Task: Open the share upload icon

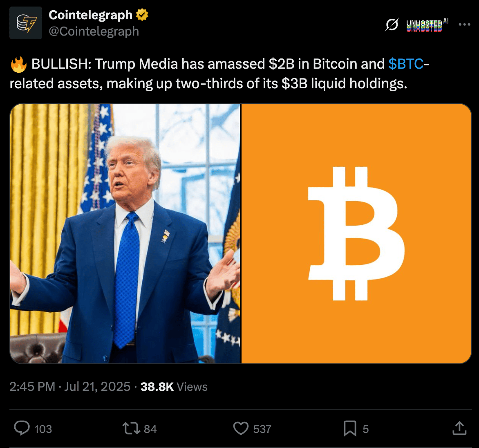Action: pos(459,428)
